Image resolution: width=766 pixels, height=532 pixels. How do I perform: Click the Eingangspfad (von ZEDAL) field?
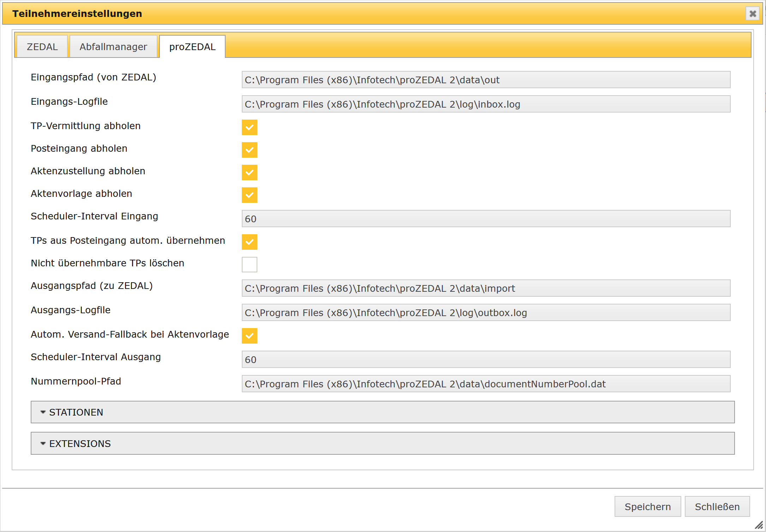(486, 80)
